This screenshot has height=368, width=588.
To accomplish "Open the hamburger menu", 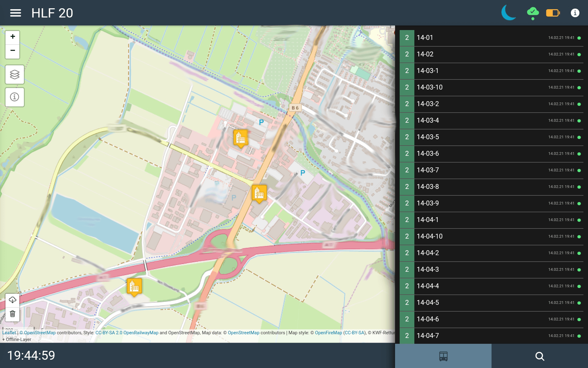I will [x=15, y=13].
